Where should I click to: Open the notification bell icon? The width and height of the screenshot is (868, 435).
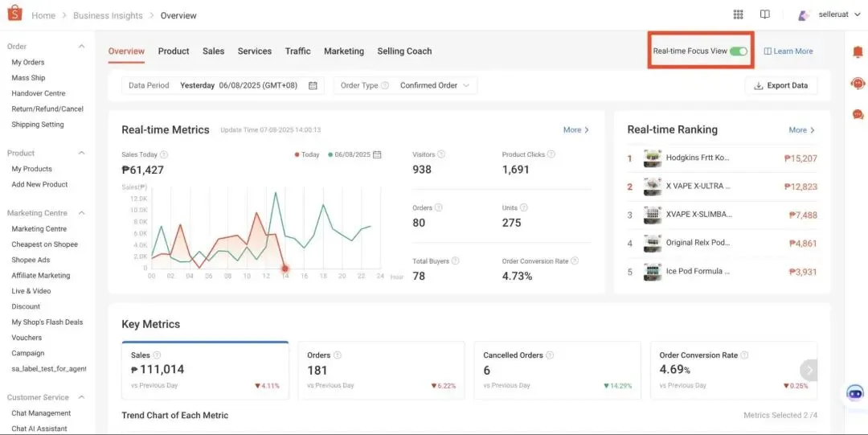click(858, 52)
